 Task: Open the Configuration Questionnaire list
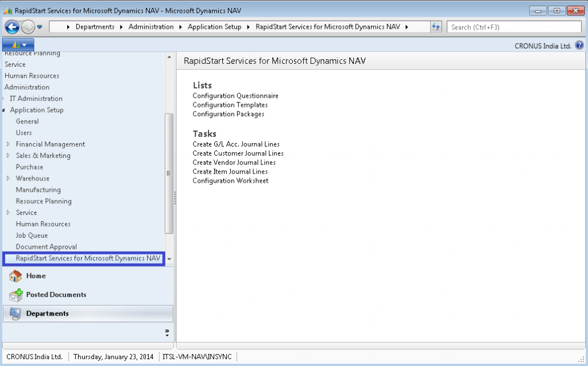coord(235,95)
